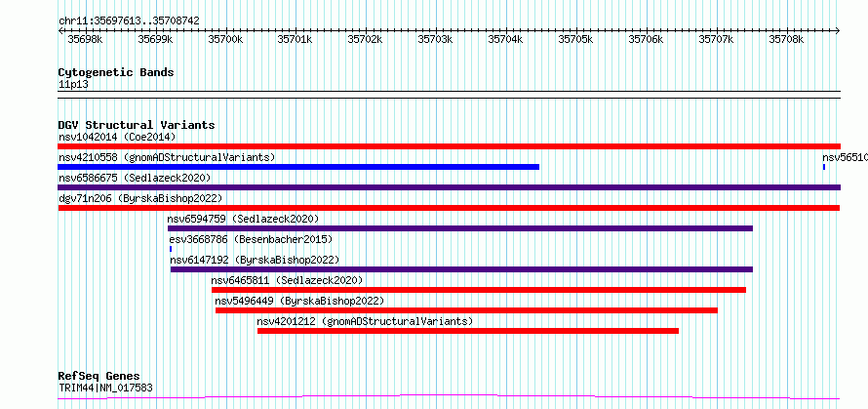Image resolution: width=868 pixels, height=409 pixels.
Task: Click the nsv4201212 red variant bar
Action: click(x=468, y=331)
